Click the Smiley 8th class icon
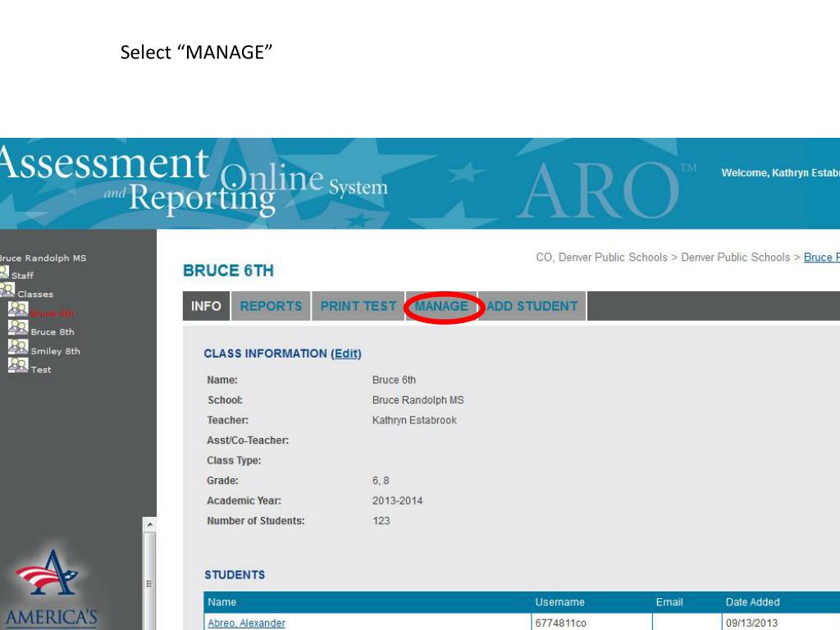The image size is (840, 630). click(x=18, y=347)
